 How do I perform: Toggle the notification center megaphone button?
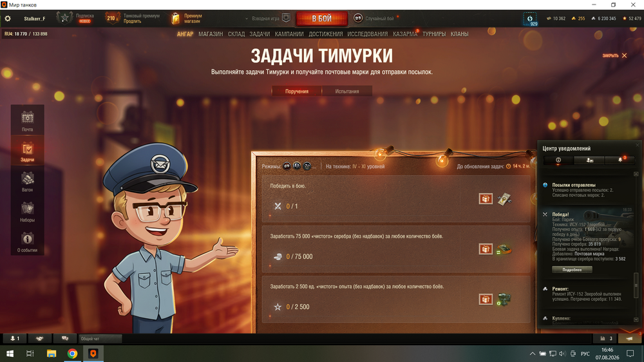630,339
